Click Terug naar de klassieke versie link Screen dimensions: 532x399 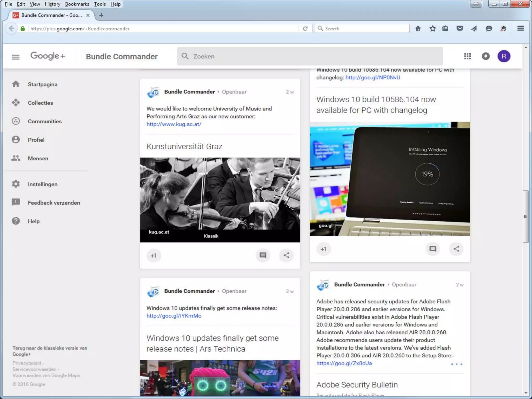click(x=50, y=351)
